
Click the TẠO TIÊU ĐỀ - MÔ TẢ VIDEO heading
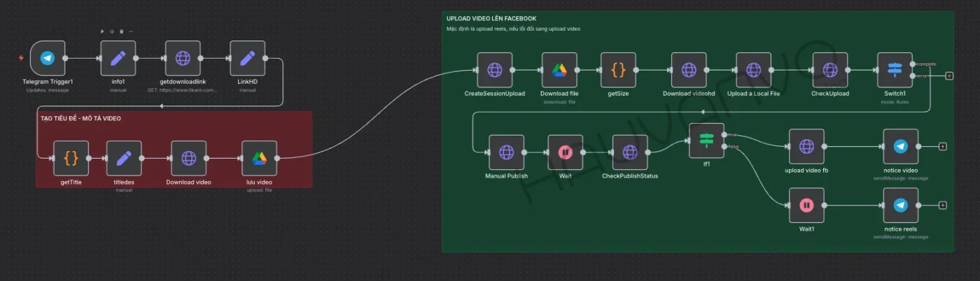pos(80,119)
